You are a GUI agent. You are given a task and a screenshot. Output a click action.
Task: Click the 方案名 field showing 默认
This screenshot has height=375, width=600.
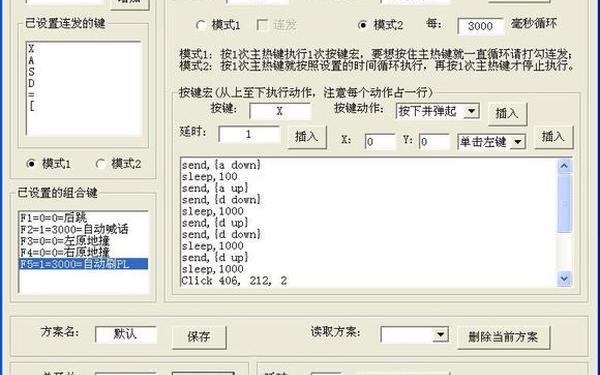(126, 334)
